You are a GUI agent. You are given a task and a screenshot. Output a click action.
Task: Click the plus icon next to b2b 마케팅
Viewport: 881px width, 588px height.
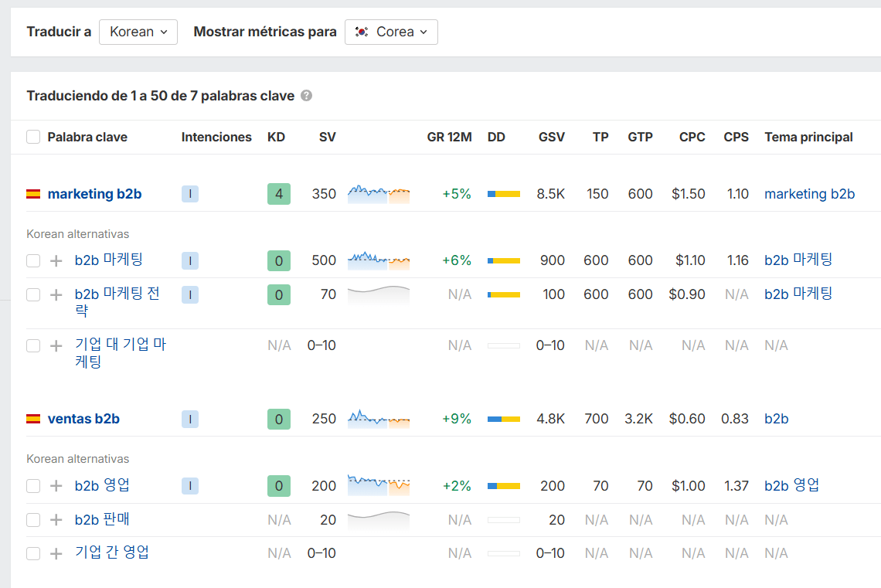[56, 260]
